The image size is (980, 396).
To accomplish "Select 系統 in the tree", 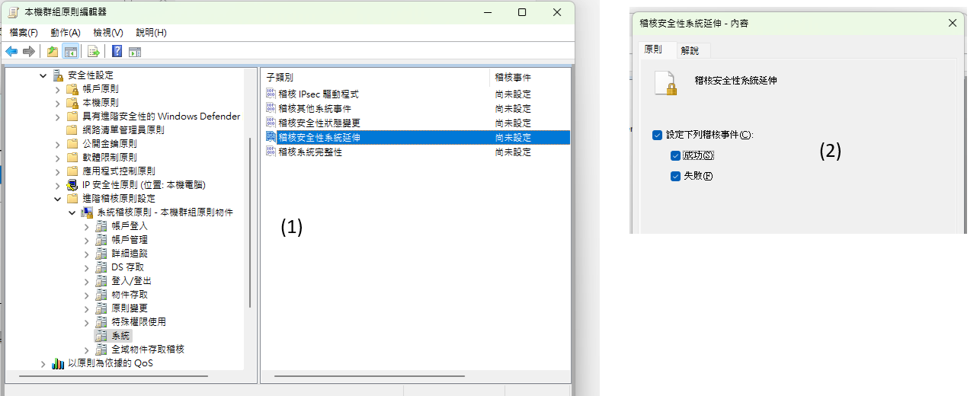I will (x=120, y=335).
